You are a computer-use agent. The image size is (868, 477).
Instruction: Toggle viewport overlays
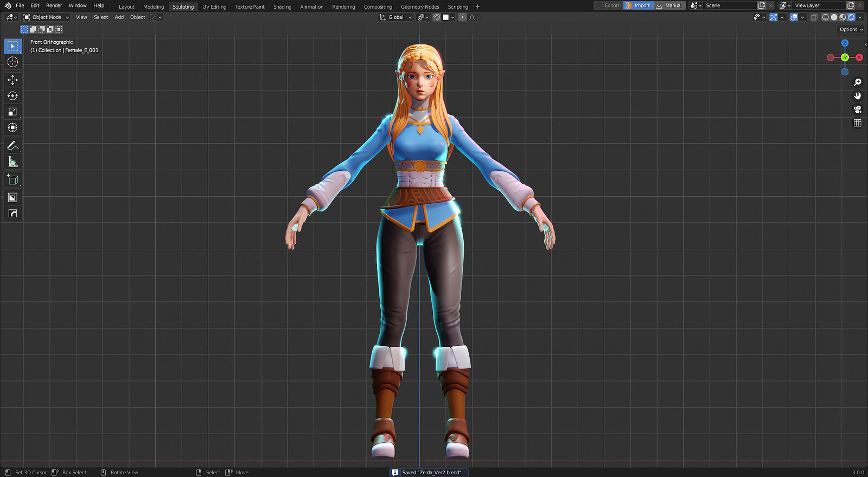point(794,17)
